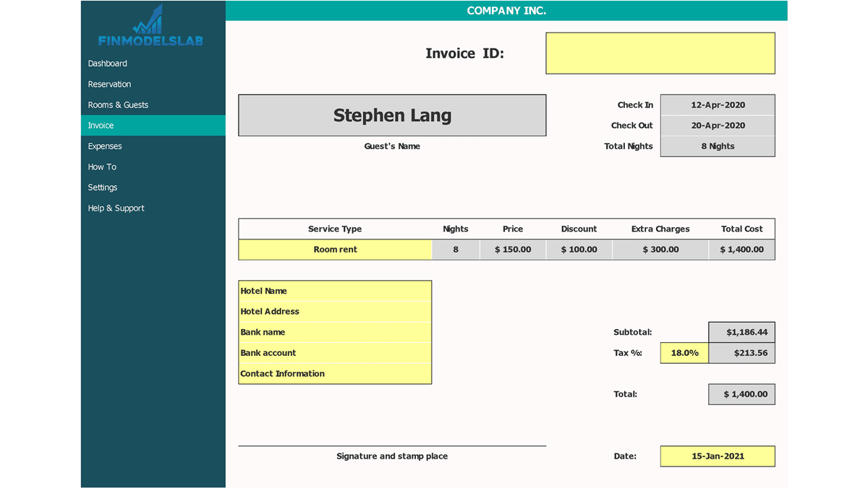Click the Guest's Name label
Viewport: 868px width, 489px height.
[392, 146]
